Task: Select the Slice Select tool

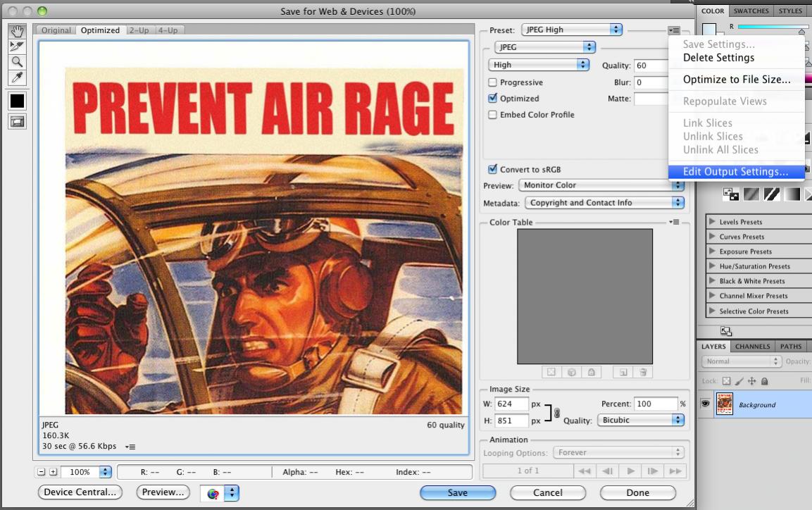Action: tap(17, 46)
